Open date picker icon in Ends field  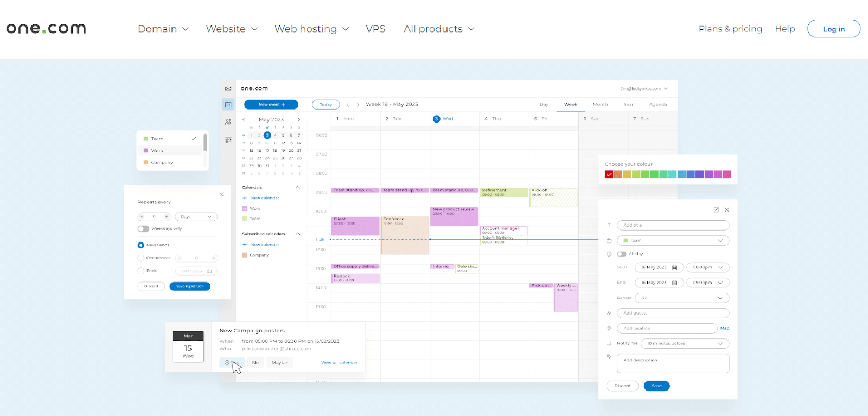(x=209, y=271)
